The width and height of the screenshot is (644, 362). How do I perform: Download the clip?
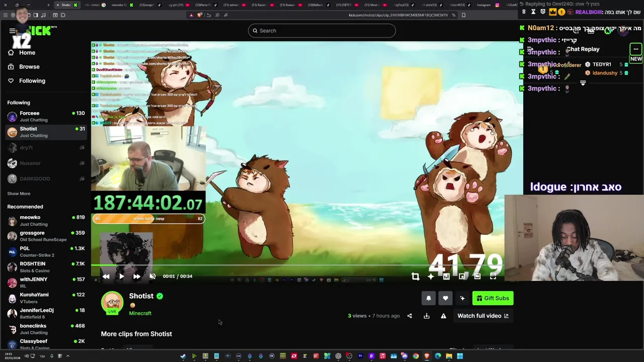(427, 316)
